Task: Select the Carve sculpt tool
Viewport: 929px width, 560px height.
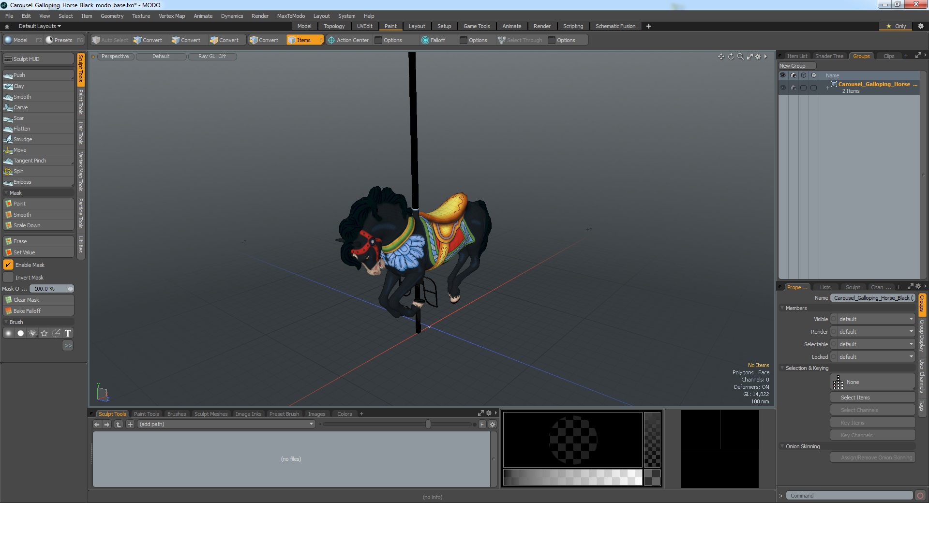Action: tap(37, 107)
